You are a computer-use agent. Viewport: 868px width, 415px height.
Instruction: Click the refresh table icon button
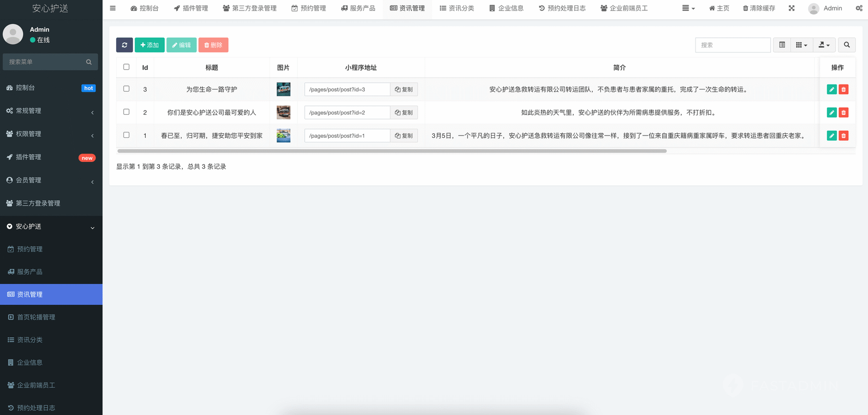pyautogui.click(x=125, y=45)
